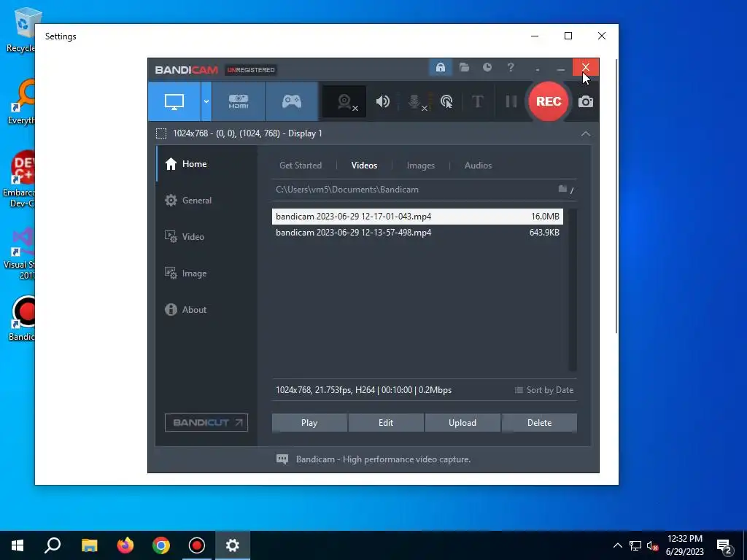Image resolution: width=747 pixels, height=560 pixels.
Task: Open the Bandicam desktop shortcut
Action: point(21,318)
